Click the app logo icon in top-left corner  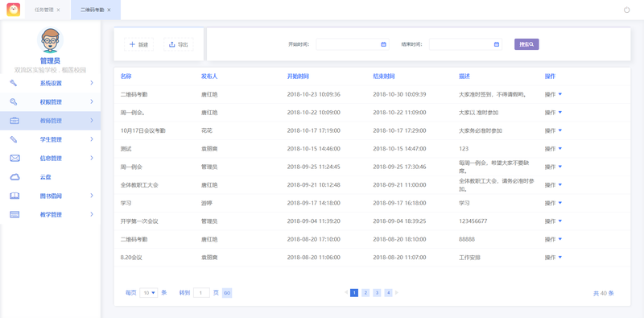point(13,10)
